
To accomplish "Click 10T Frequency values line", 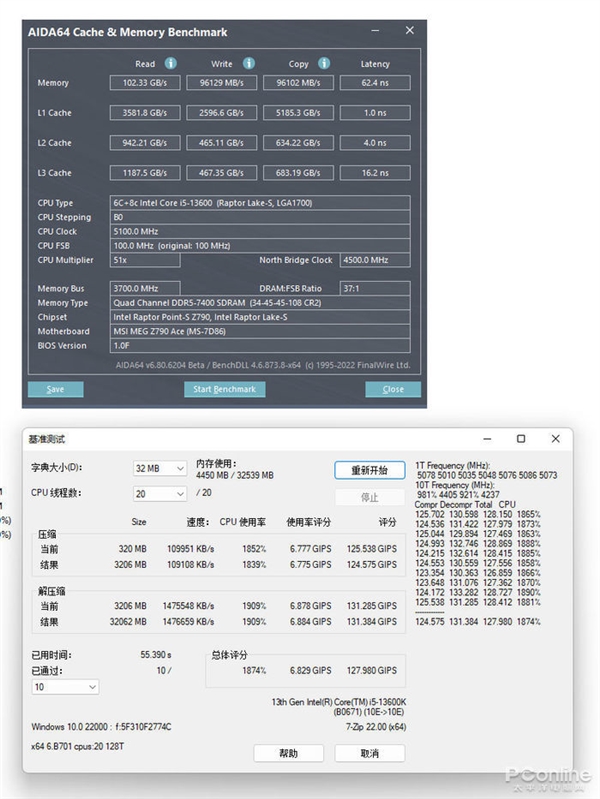I will [458, 495].
